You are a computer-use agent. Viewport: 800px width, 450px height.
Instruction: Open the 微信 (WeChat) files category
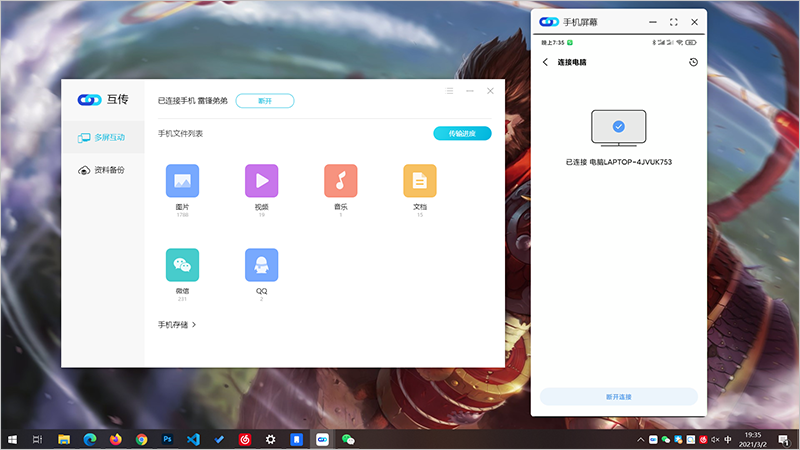click(182, 265)
